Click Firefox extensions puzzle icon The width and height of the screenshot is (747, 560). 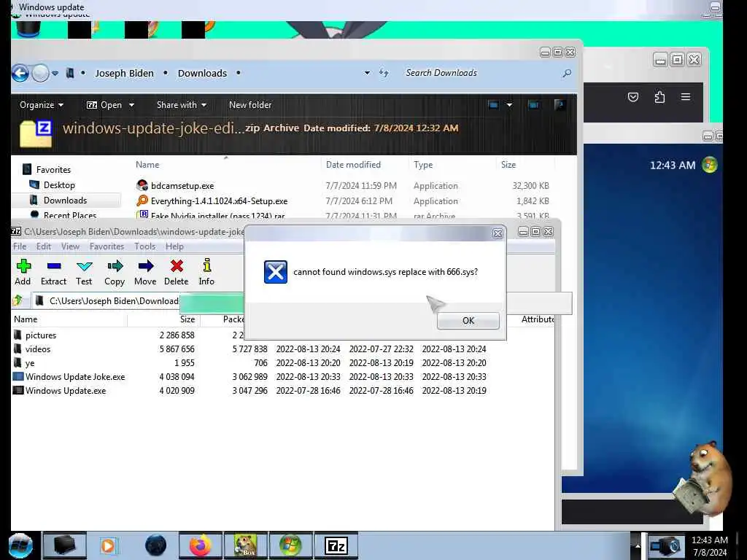pos(659,97)
